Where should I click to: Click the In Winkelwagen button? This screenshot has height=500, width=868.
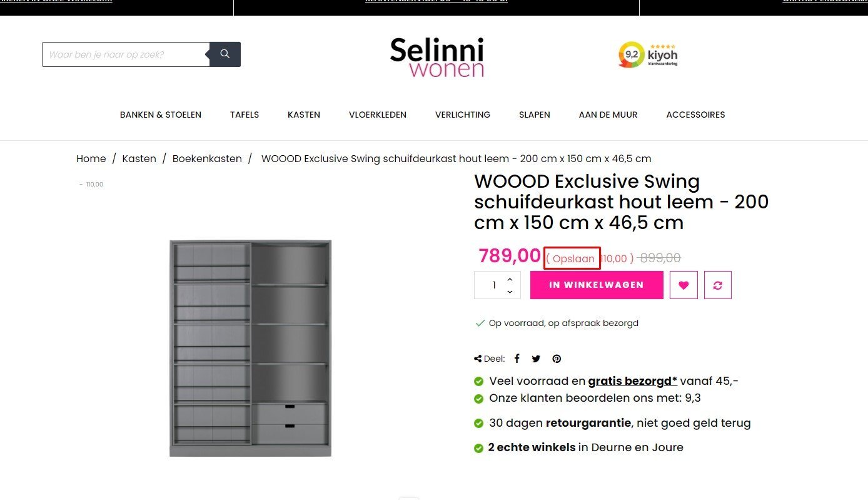coord(597,285)
